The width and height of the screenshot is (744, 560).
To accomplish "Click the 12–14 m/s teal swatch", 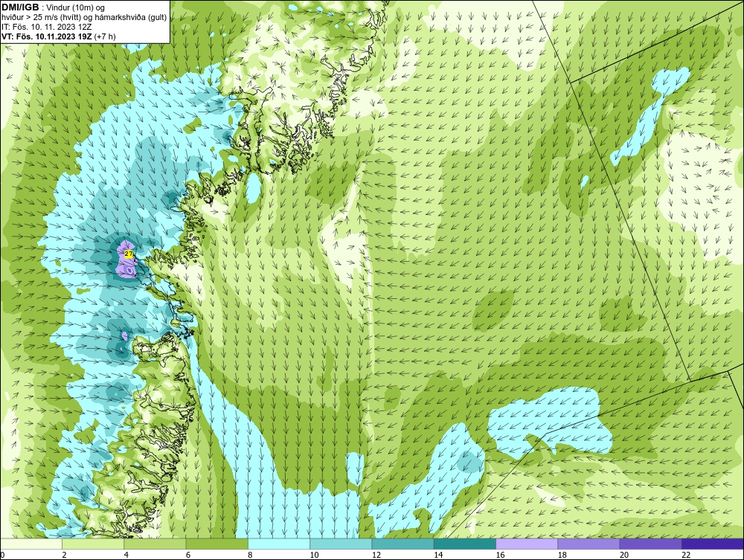I will [403, 544].
